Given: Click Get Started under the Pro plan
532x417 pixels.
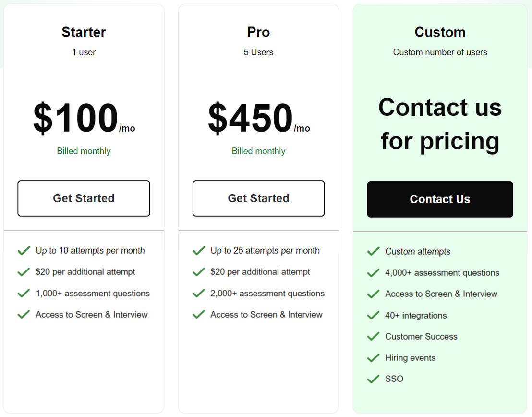Looking at the screenshot, I should [x=258, y=198].
